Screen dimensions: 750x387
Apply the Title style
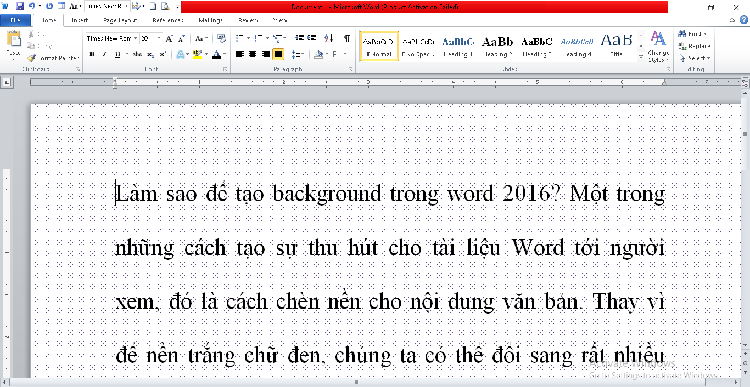616,46
